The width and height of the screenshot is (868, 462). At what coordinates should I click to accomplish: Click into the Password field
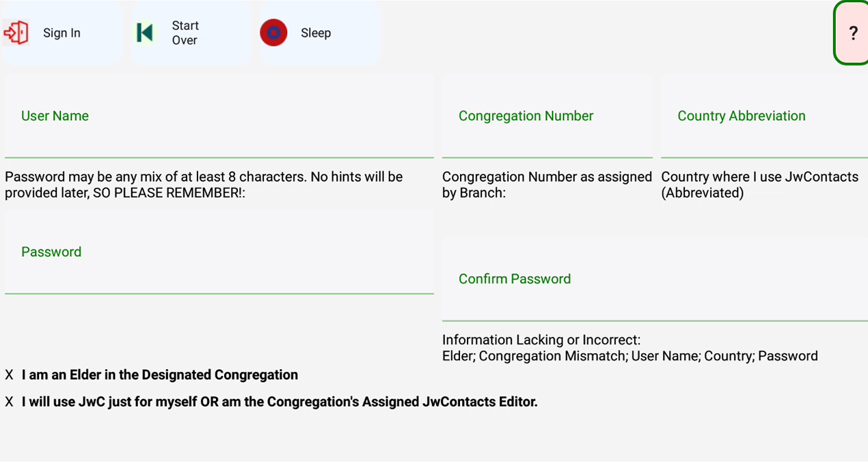tap(219, 252)
